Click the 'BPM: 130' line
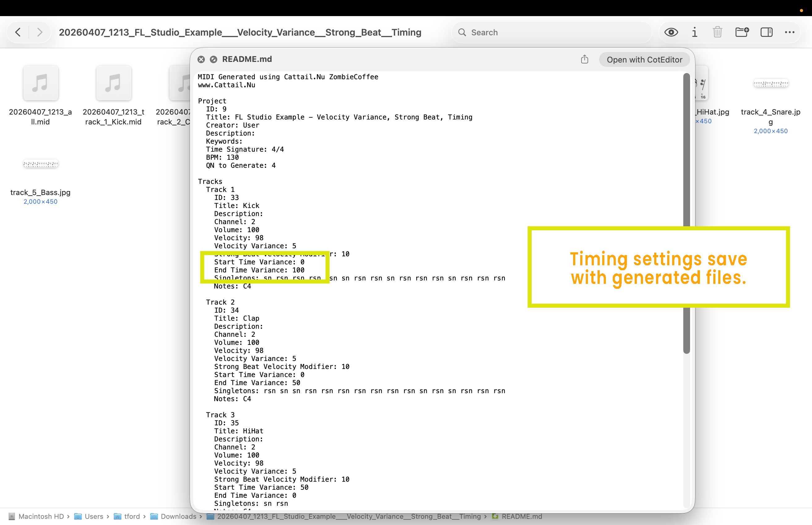 tap(222, 157)
